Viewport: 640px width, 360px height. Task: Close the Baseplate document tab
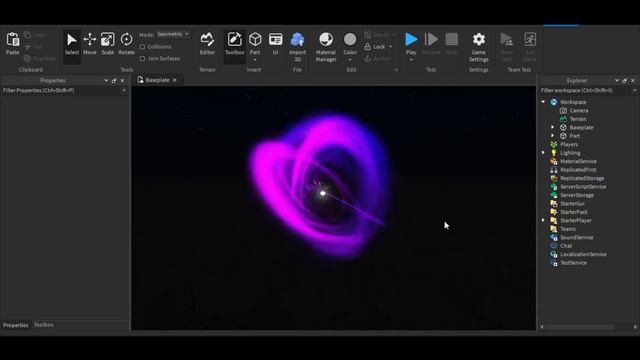175,80
